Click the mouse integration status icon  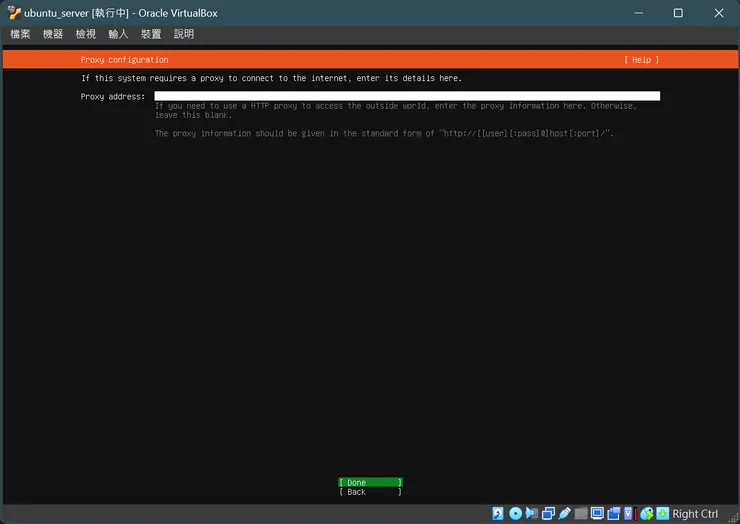647,513
